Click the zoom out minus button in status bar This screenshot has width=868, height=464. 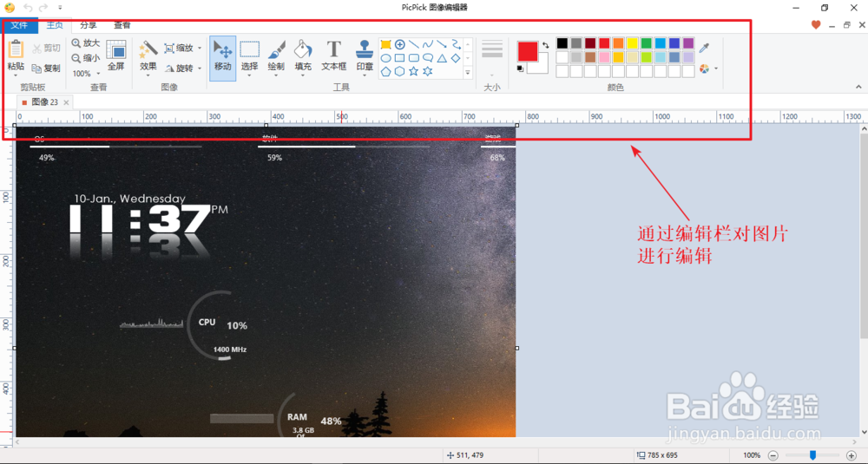coord(773,455)
